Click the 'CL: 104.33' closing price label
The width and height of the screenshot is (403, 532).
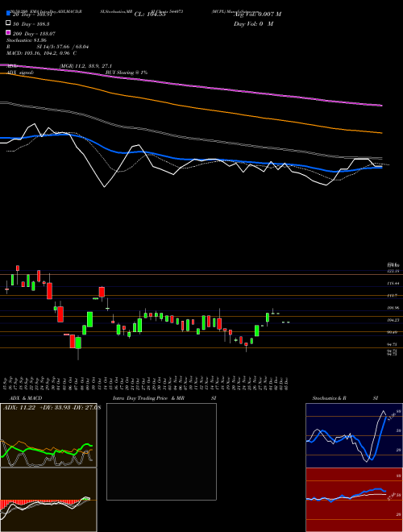(x=150, y=15)
